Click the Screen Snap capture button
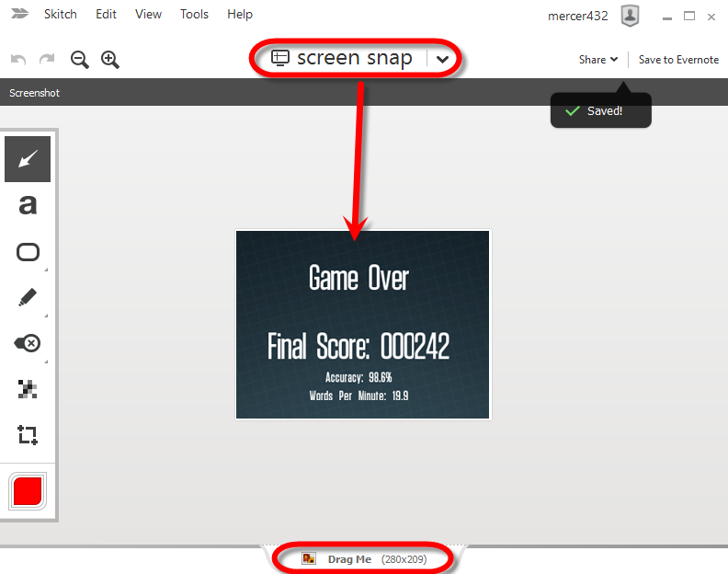Viewport: 728px width, 574px height. click(x=342, y=58)
